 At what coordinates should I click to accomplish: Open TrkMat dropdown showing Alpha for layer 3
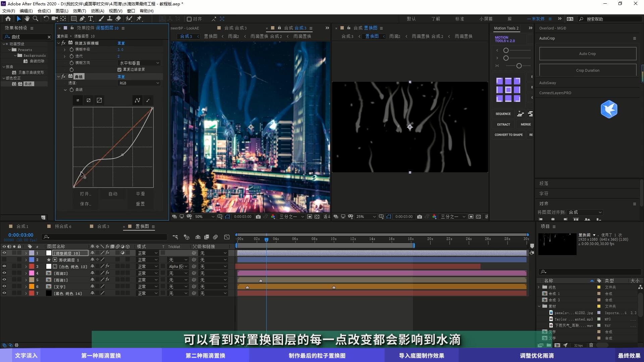178,266
